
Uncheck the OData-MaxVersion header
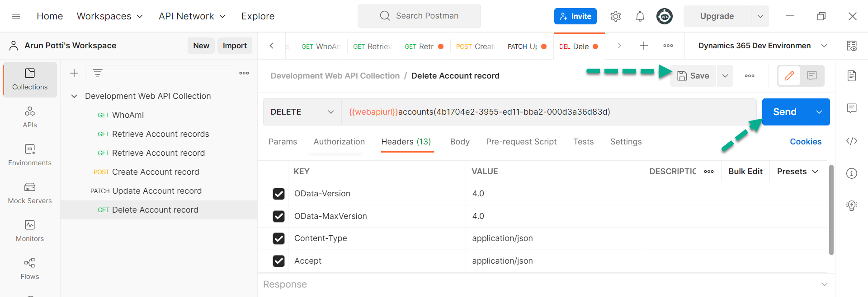tap(279, 216)
